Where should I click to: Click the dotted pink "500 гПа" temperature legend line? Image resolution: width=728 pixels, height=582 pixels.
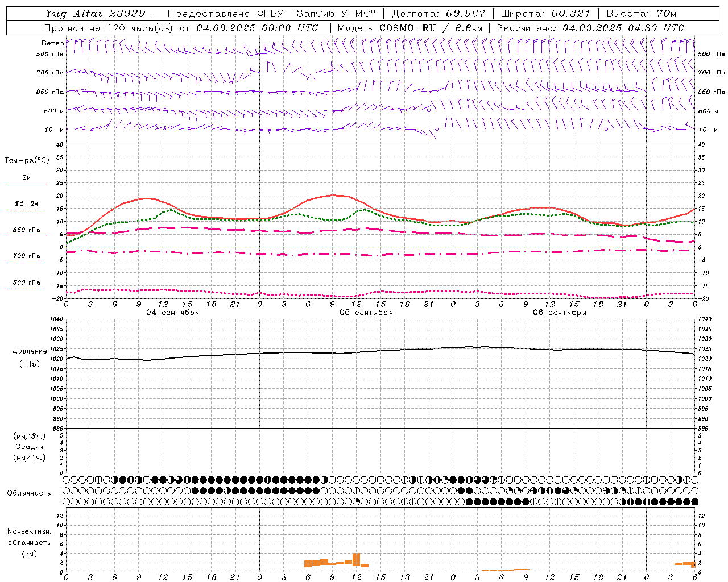pyautogui.click(x=25, y=289)
